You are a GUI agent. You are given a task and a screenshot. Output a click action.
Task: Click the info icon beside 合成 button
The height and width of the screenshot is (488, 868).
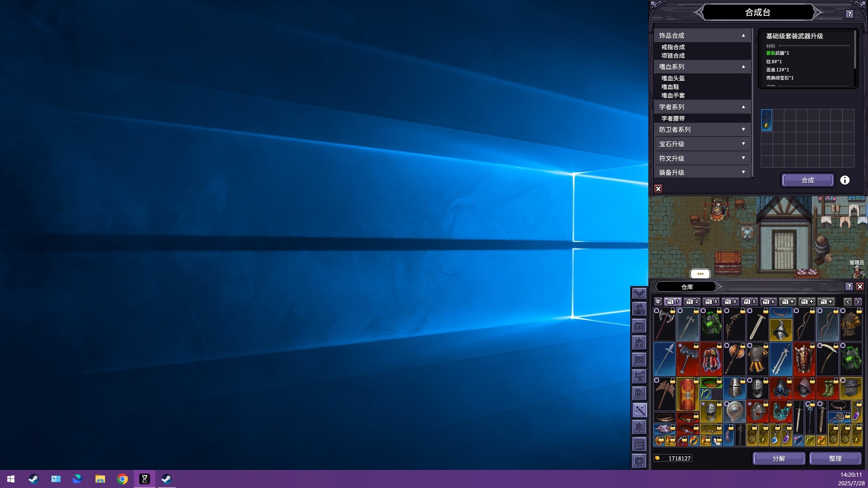[844, 180]
